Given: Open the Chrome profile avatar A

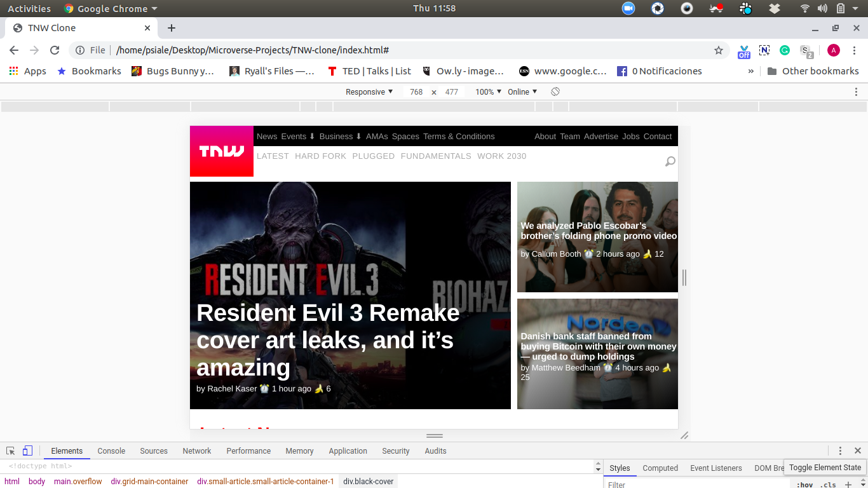Looking at the screenshot, I should tap(834, 50).
